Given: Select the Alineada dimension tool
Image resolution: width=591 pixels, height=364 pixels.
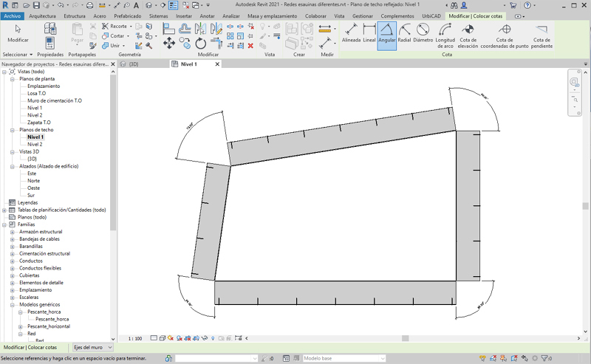Looking at the screenshot, I should [x=351, y=34].
